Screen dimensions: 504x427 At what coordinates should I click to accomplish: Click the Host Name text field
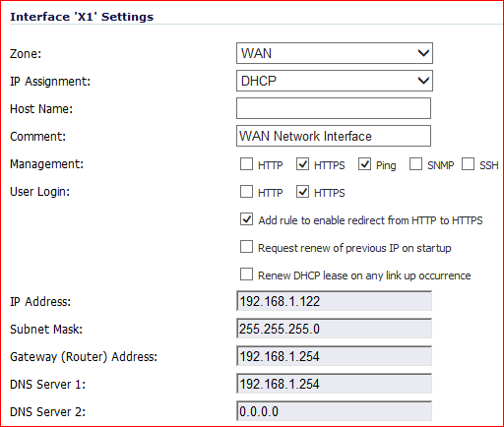tap(334, 108)
